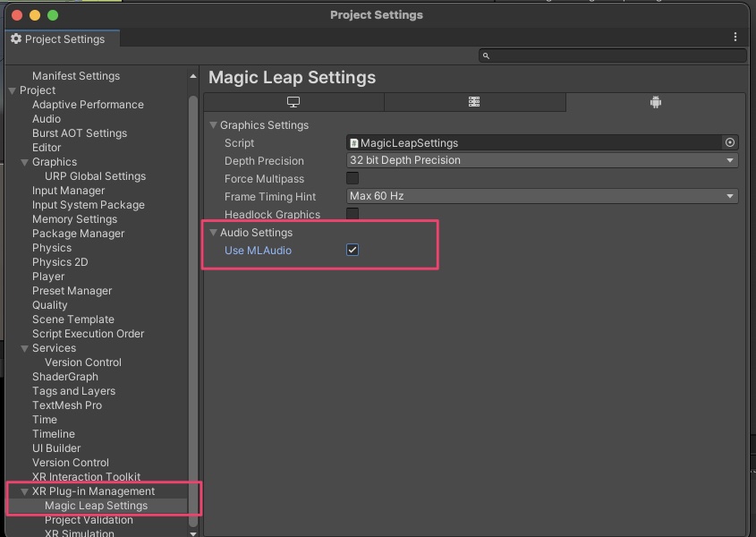Focus the settings search field

612,56
